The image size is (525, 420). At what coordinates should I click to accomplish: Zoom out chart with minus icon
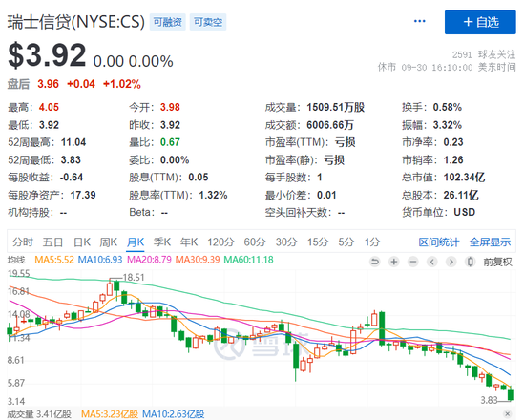pos(413,262)
